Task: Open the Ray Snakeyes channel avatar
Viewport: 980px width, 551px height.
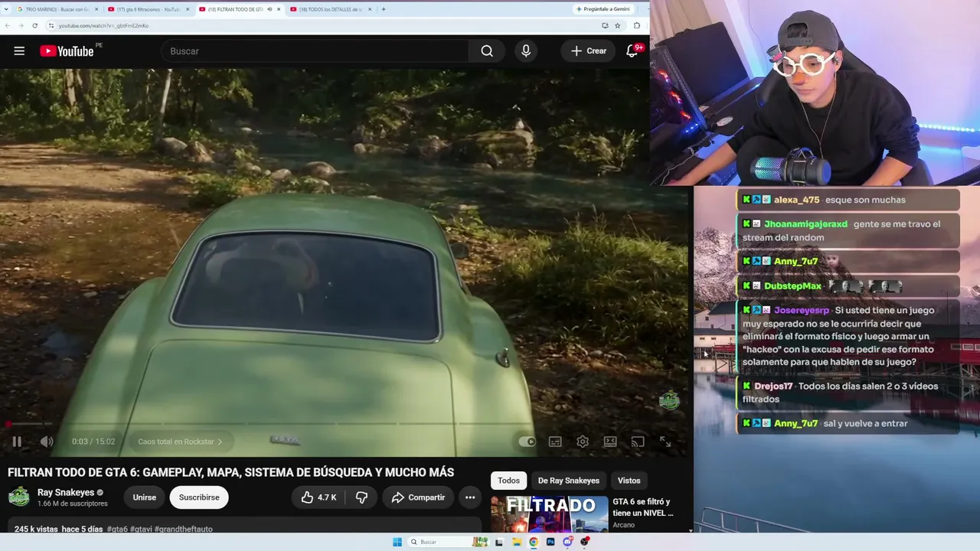Action: (x=19, y=497)
